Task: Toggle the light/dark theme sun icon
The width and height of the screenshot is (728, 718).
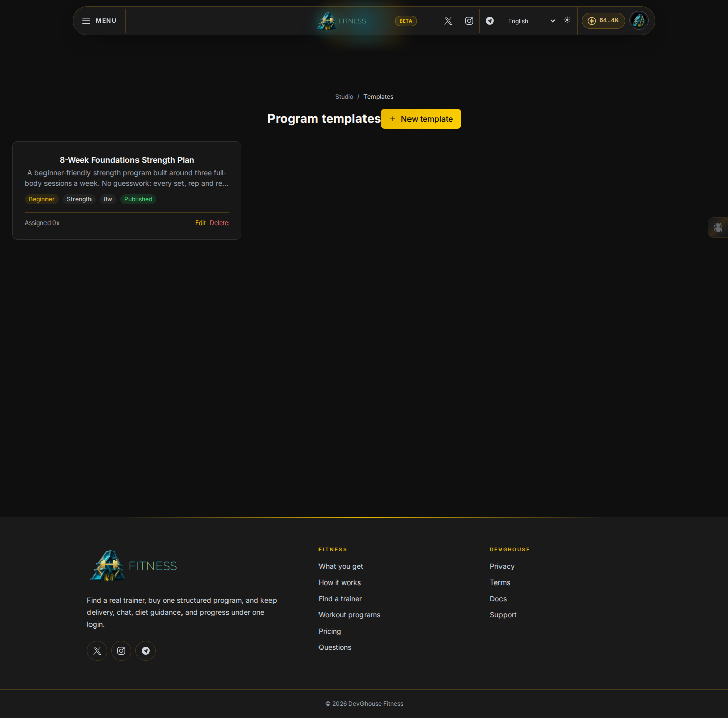Action: pyautogui.click(x=567, y=20)
